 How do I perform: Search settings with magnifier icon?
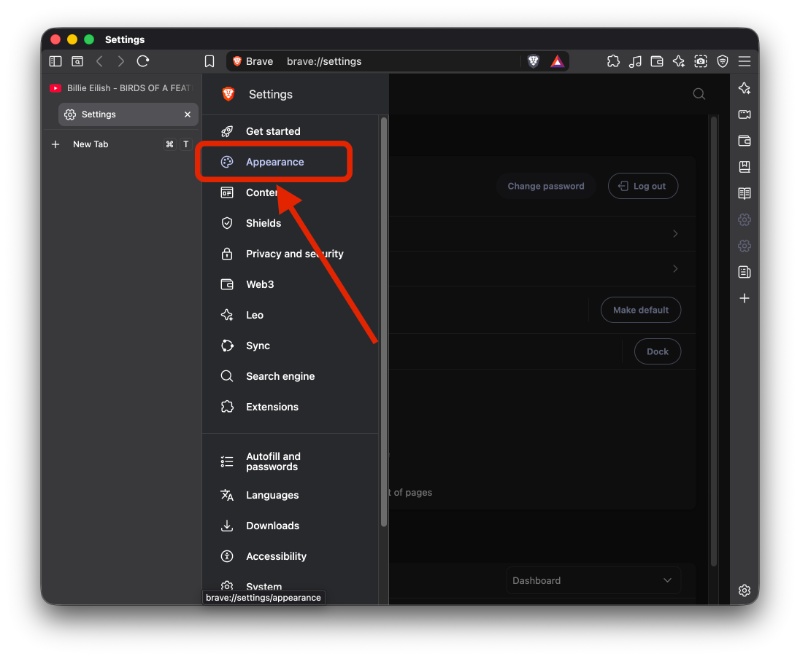click(699, 94)
